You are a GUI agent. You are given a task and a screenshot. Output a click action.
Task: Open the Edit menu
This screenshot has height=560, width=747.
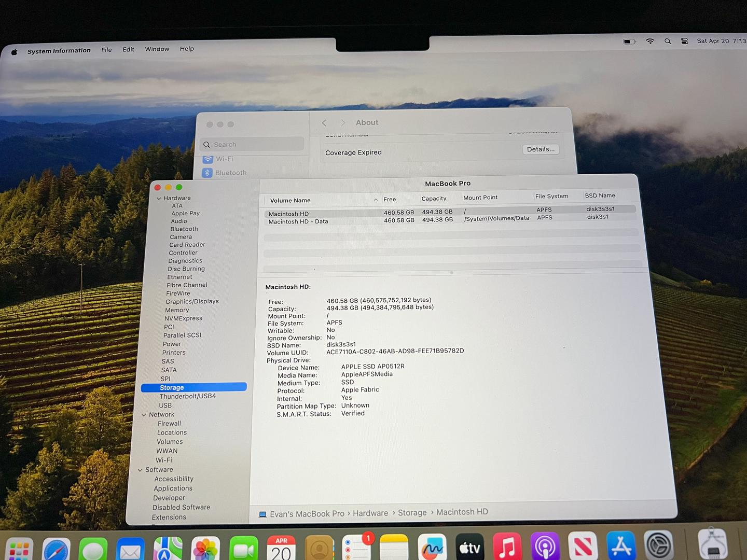point(128,49)
